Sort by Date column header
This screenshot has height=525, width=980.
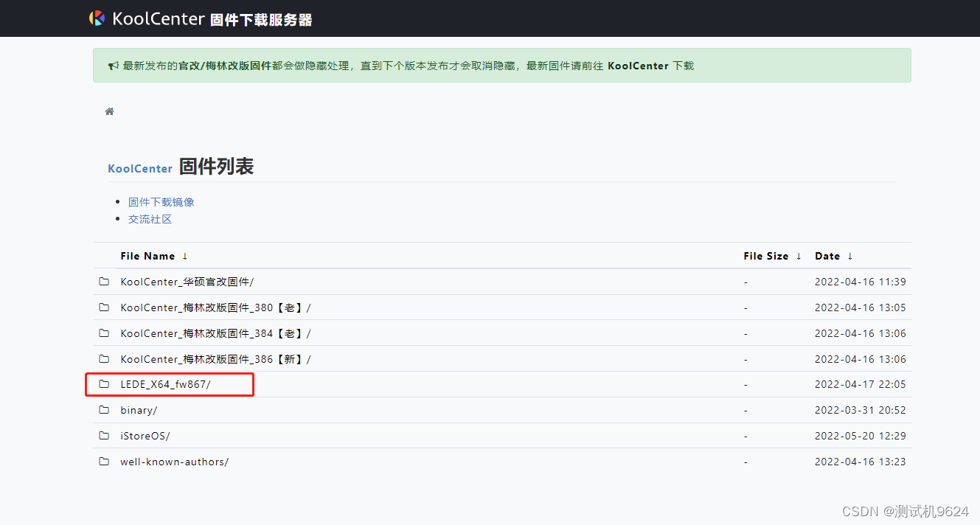[x=827, y=256]
